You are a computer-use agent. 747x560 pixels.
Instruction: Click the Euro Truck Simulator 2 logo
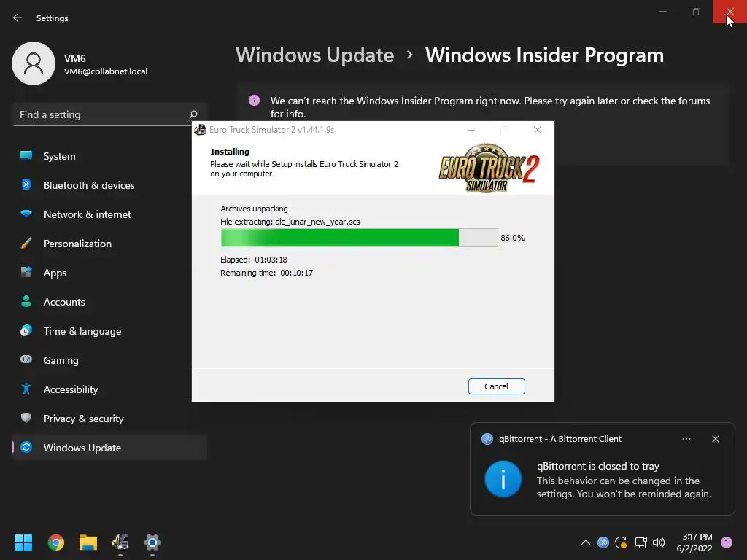coord(489,168)
